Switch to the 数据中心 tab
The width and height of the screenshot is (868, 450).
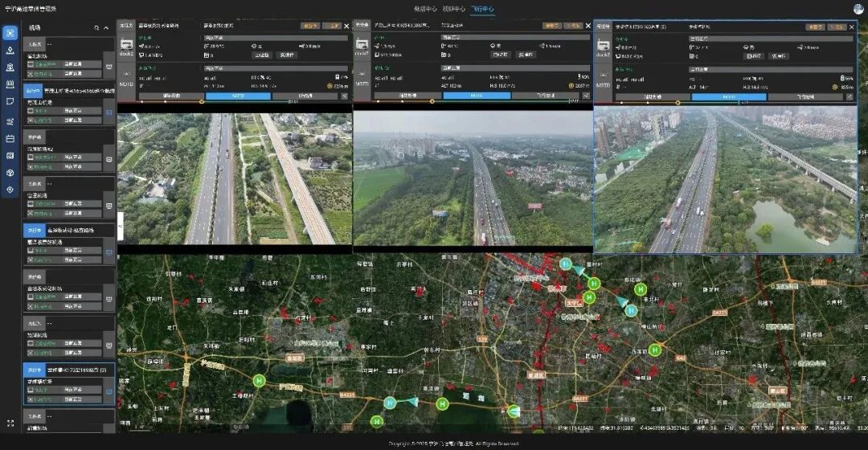click(425, 9)
